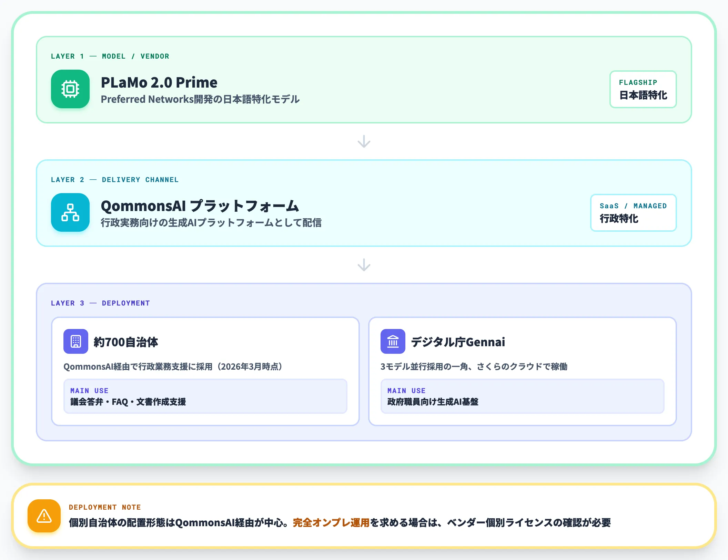This screenshot has width=728, height=560.
Task: Click the 政府職員向け生成AI基盤 main use box
Action: [x=523, y=396]
